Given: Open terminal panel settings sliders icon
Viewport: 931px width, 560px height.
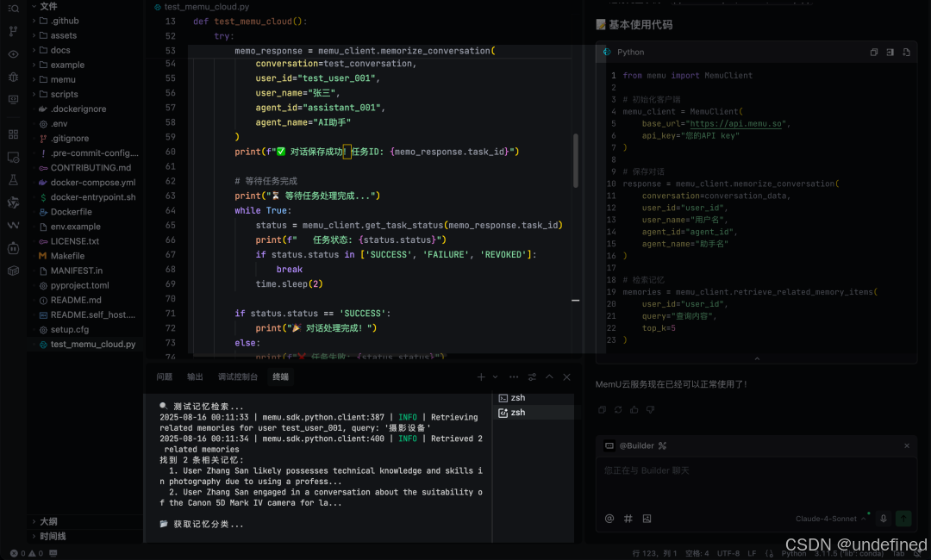Looking at the screenshot, I should [532, 376].
